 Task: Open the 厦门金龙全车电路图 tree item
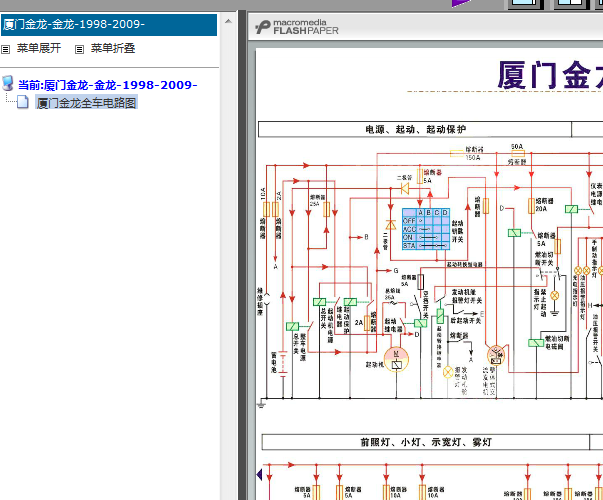(x=87, y=103)
